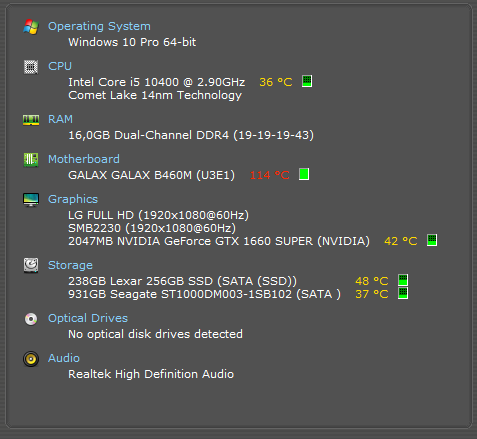
Task: Click the Graphics monitor icon
Action: click(x=31, y=200)
